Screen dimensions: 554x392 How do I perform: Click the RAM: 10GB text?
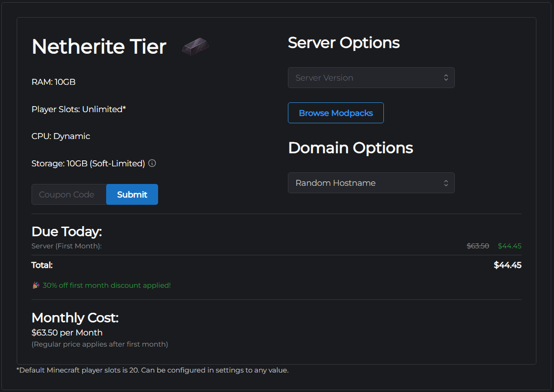coord(53,82)
